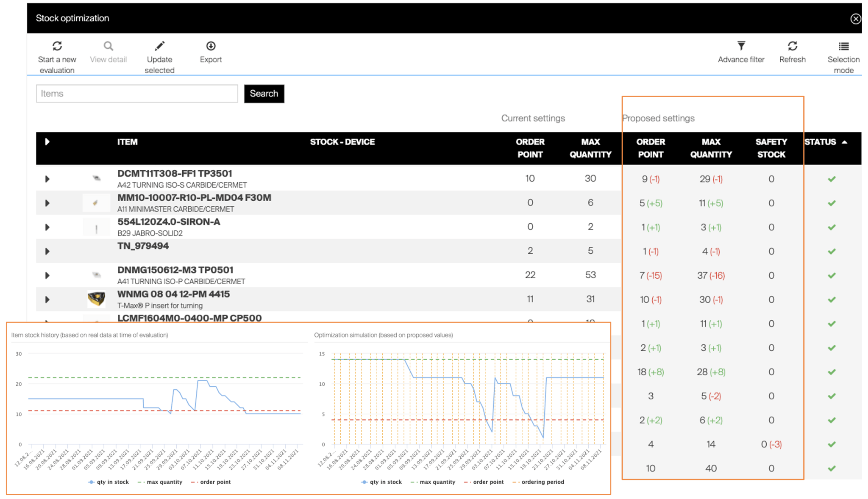Image resolution: width=868 pixels, height=499 pixels.
Task: Click the Refresh icon
Action: point(792,46)
